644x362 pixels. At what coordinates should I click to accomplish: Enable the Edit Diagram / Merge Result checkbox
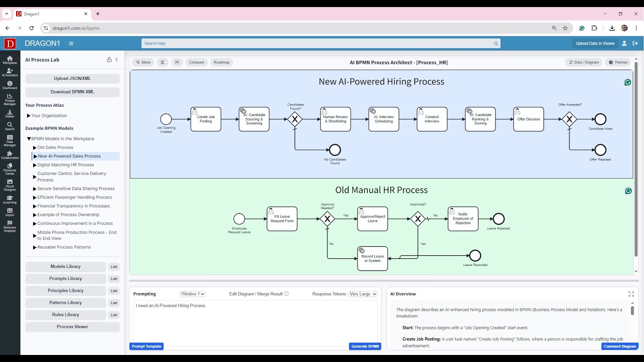(286, 294)
